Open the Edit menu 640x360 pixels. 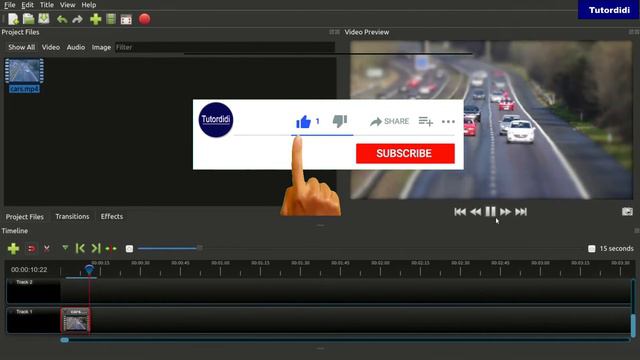point(27,5)
